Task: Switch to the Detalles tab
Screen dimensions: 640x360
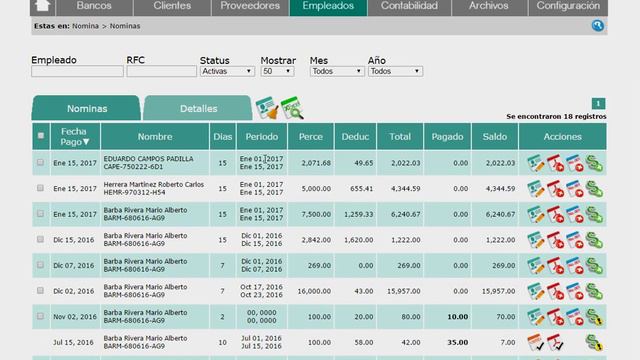Action: pos(198,109)
